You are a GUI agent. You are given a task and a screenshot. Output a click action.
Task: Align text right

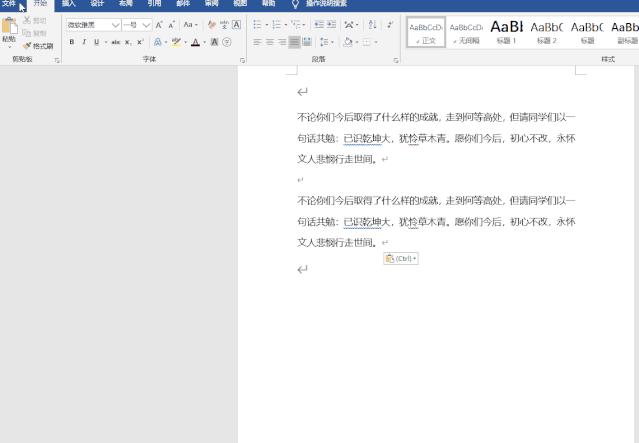[x=282, y=42]
